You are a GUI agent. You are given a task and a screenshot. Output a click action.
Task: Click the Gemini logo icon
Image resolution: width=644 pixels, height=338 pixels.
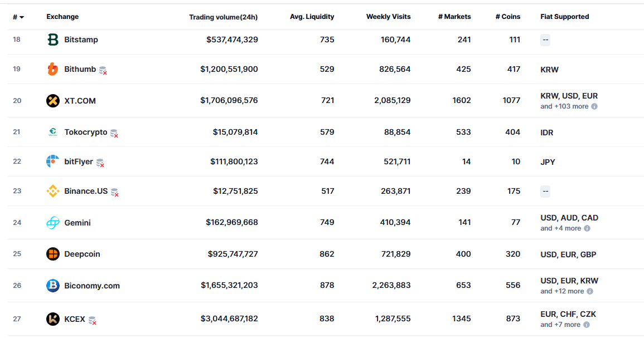53,223
